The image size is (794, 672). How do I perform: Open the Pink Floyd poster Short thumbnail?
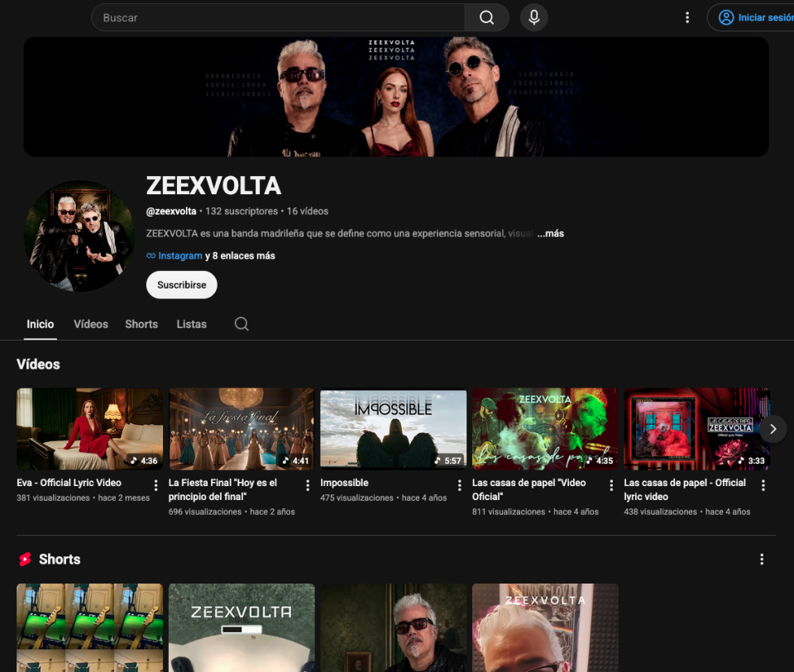[x=545, y=627]
